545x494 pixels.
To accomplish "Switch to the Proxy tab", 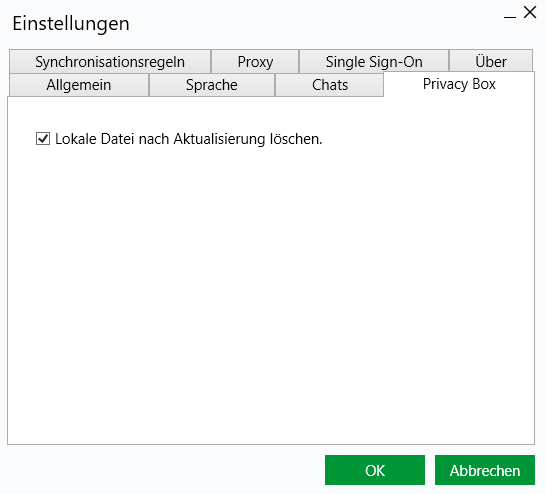I will tap(255, 62).
